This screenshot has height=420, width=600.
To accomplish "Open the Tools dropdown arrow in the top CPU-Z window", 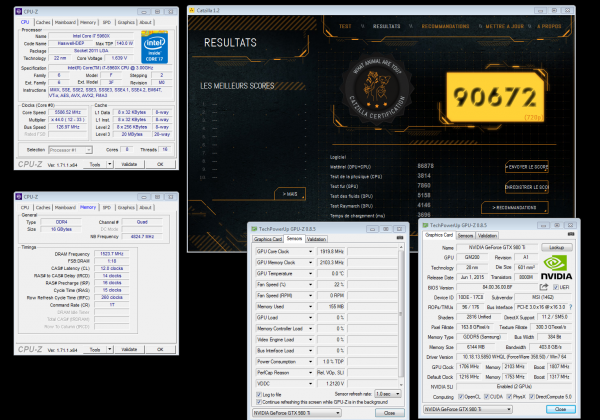I will (x=110, y=164).
